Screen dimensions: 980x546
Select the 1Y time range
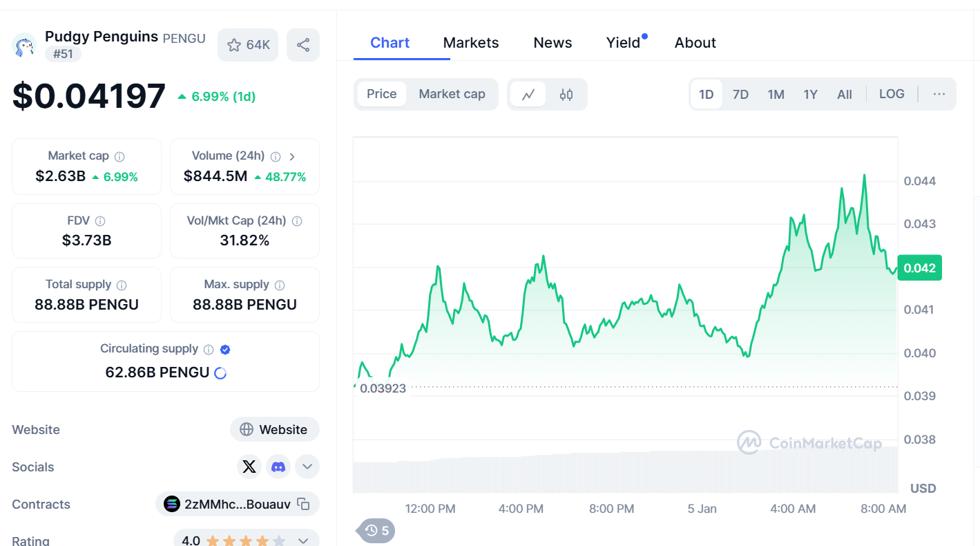[x=810, y=94]
